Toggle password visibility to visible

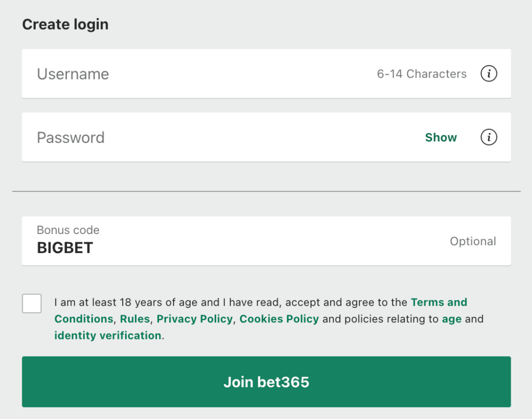click(x=441, y=137)
